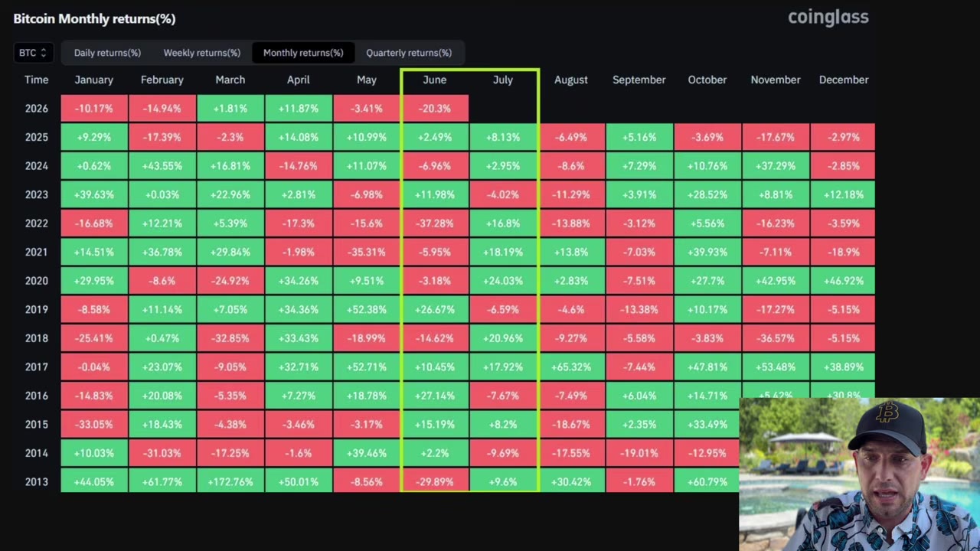Select the 2020 December +46.92% cell
This screenshot has width=980, height=551.
(x=844, y=281)
